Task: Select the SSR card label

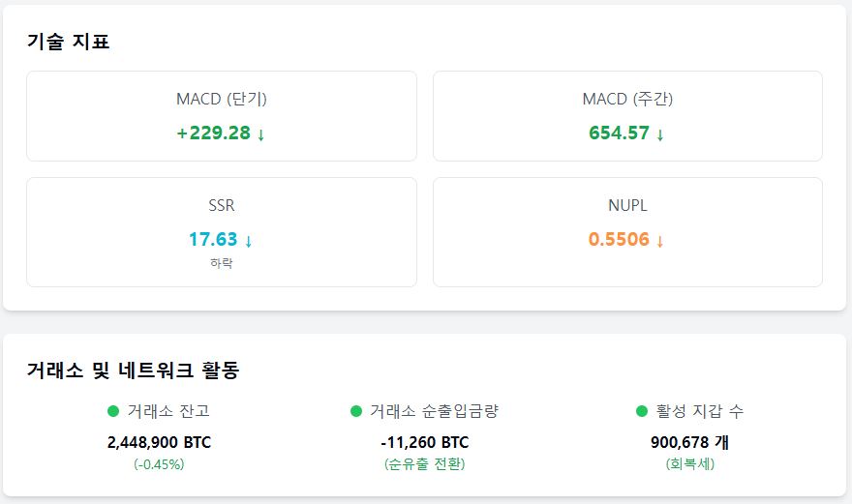Action: pos(222,205)
